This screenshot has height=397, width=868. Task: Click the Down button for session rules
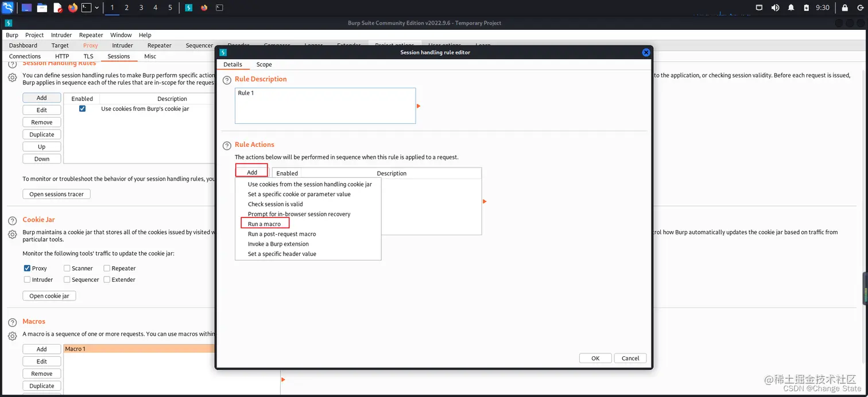click(x=42, y=159)
